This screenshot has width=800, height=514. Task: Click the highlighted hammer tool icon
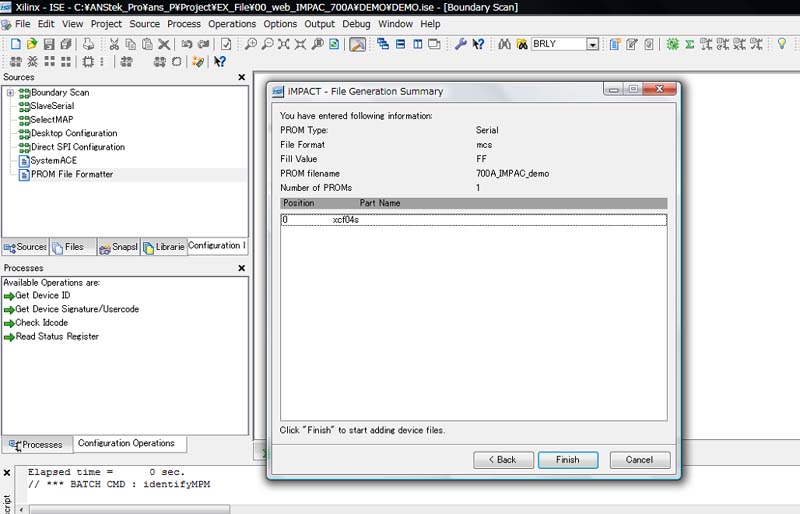(358, 44)
